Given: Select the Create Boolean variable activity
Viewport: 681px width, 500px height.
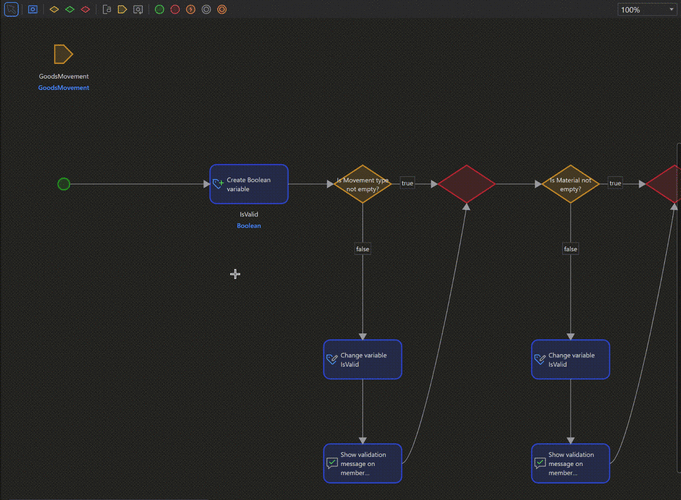Looking at the screenshot, I should coord(249,184).
